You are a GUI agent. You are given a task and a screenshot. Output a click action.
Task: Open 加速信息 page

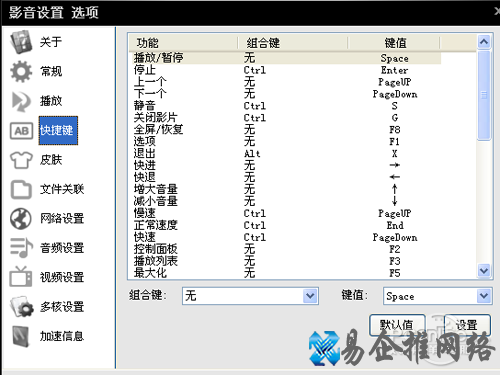click(x=62, y=336)
